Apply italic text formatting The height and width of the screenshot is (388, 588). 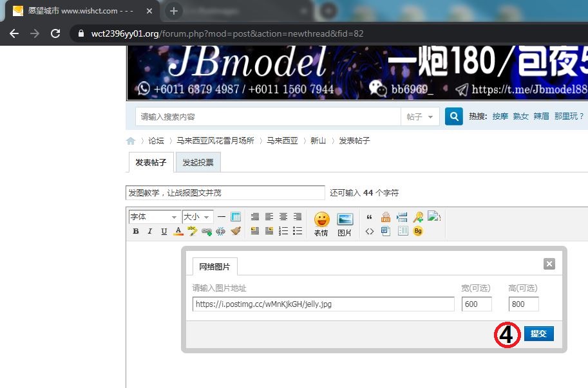(x=149, y=231)
